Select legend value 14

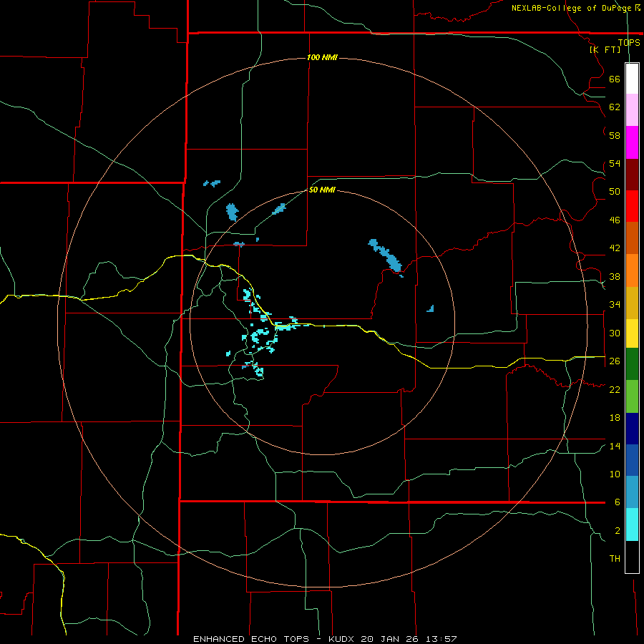click(615, 446)
